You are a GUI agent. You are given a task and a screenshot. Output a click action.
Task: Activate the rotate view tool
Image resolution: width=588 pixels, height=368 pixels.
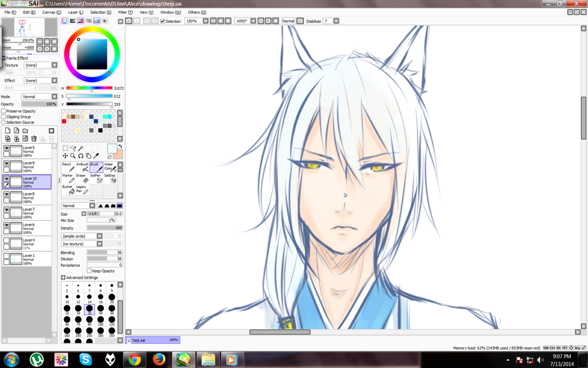pos(80,156)
